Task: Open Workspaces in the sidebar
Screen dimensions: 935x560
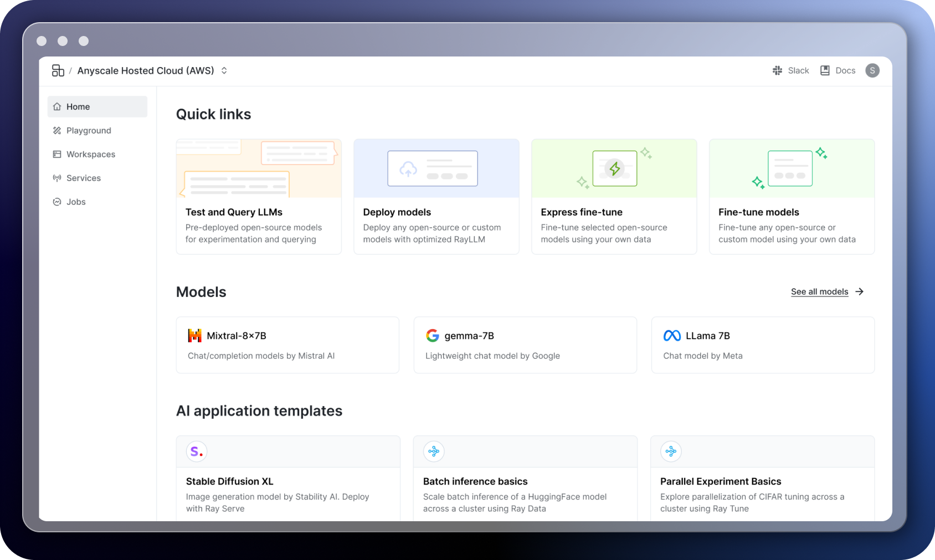Action: [97, 154]
